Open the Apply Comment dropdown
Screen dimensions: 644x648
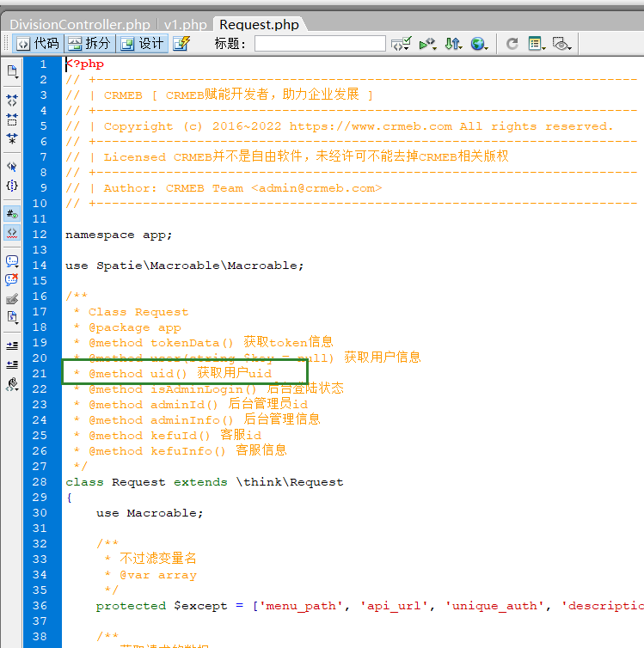click(12, 260)
